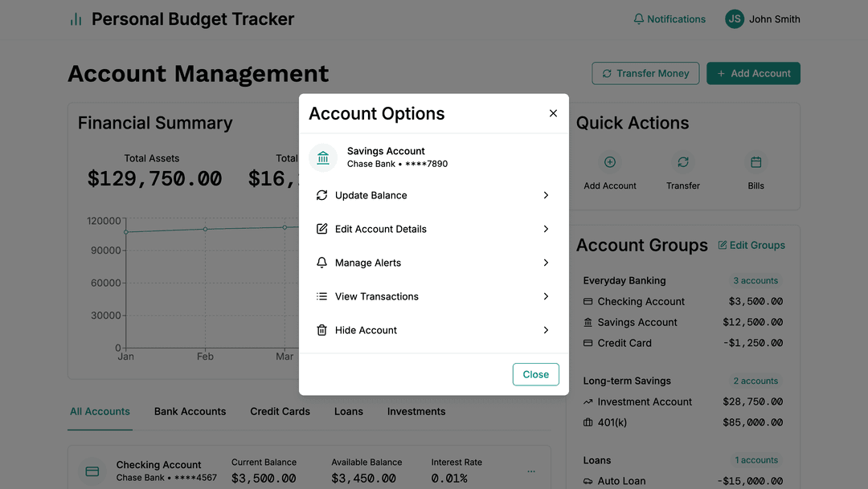Click the Manage Alerts bell icon
The width and height of the screenshot is (868, 489).
click(322, 263)
